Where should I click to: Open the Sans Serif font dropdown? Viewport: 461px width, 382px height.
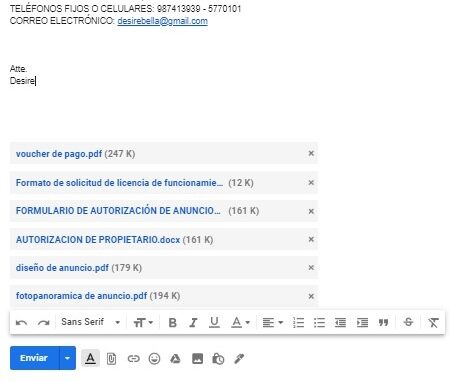pyautogui.click(x=91, y=322)
